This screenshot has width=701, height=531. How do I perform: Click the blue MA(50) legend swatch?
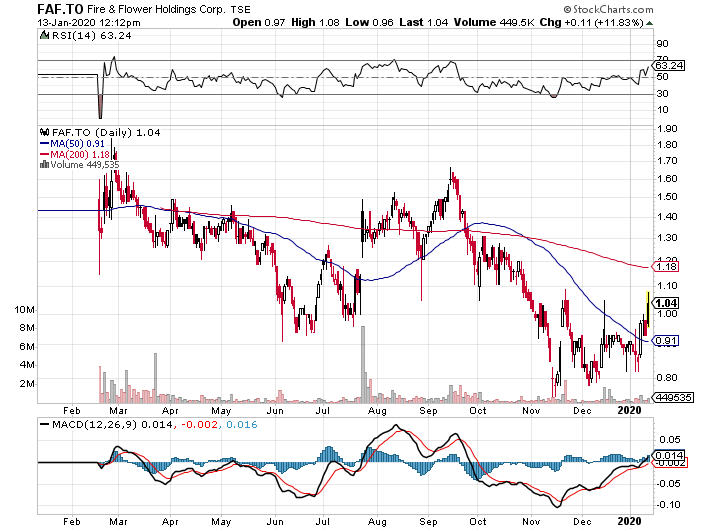43,142
